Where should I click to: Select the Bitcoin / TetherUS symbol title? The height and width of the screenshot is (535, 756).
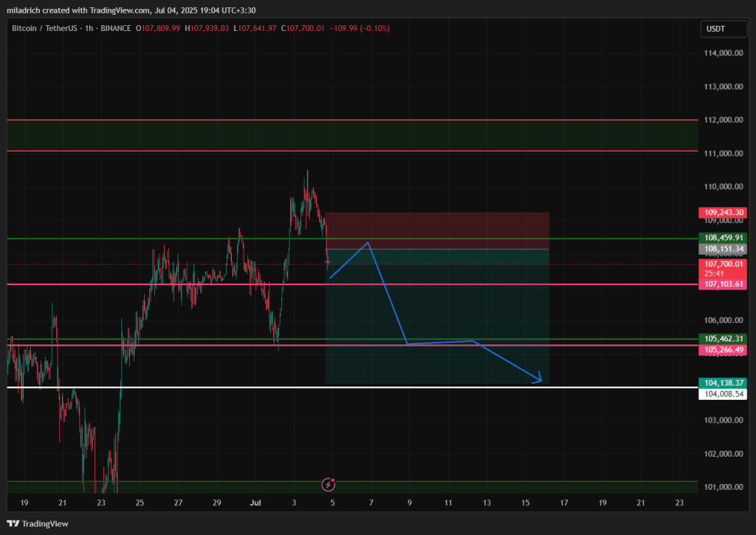pos(46,28)
